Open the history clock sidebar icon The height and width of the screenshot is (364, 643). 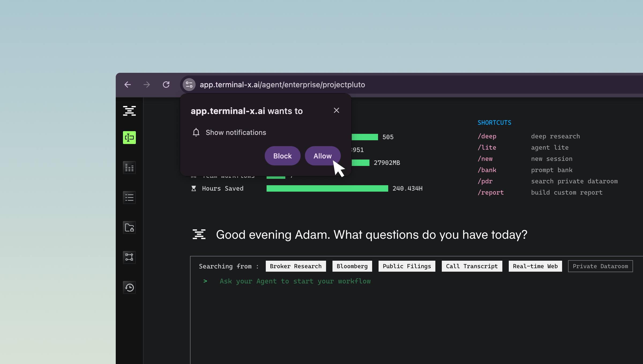(129, 287)
